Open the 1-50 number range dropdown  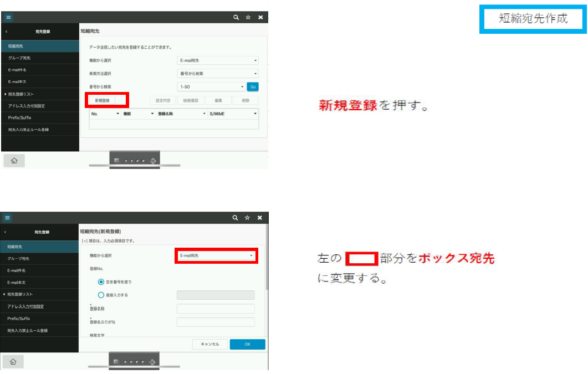(x=211, y=86)
